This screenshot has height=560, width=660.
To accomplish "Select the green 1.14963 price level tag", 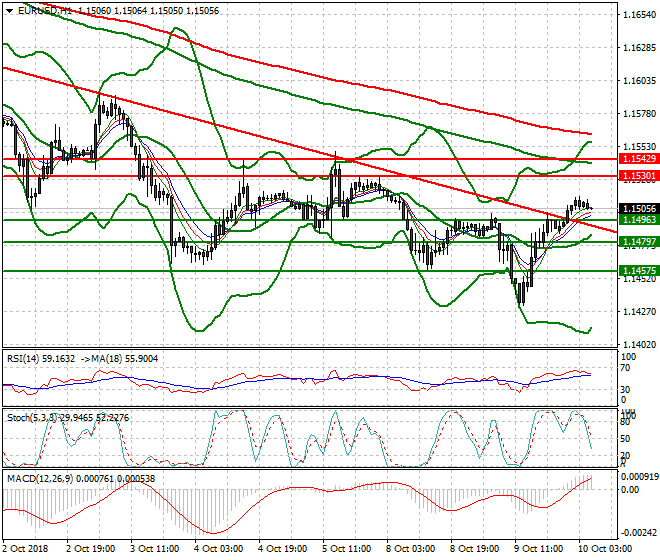I will (x=639, y=219).
